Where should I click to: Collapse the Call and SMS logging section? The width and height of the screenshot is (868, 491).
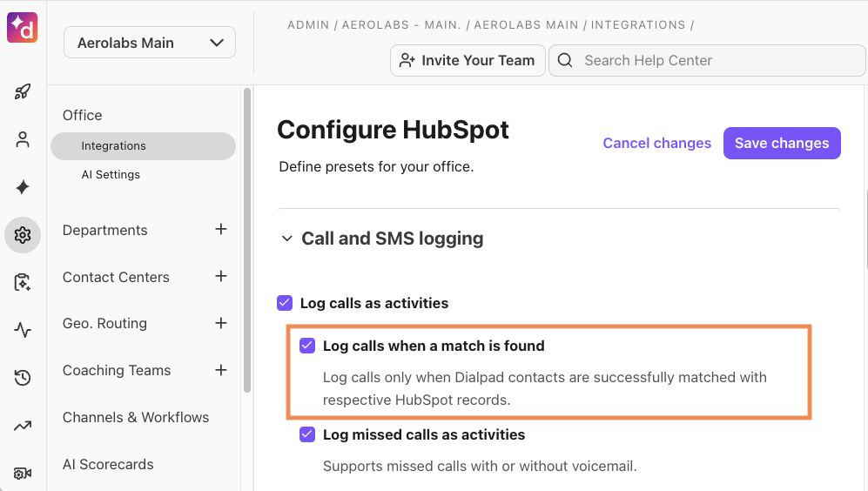pyautogui.click(x=286, y=239)
